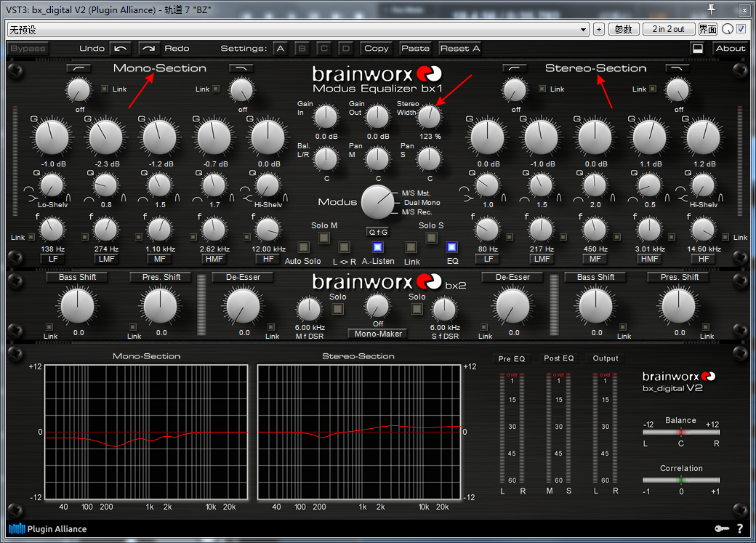
Task: Click the Paste settings button
Action: pos(415,48)
